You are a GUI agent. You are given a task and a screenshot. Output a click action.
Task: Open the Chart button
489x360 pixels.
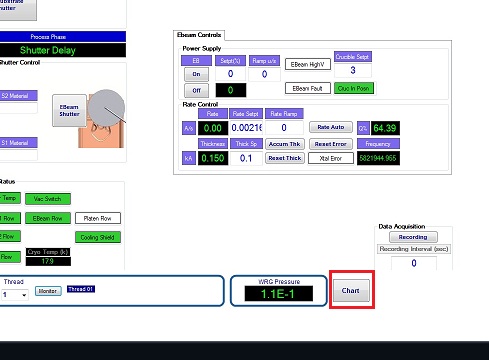pos(351,290)
